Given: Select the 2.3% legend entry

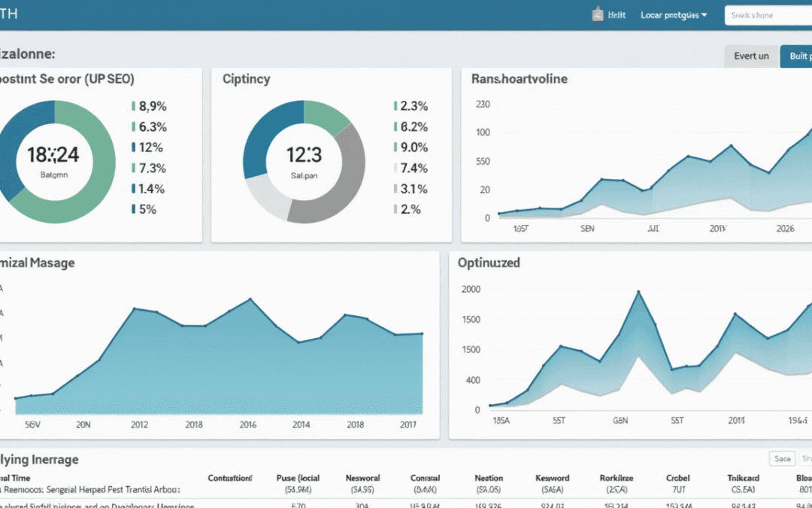Looking at the screenshot, I should (x=411, y=106).
